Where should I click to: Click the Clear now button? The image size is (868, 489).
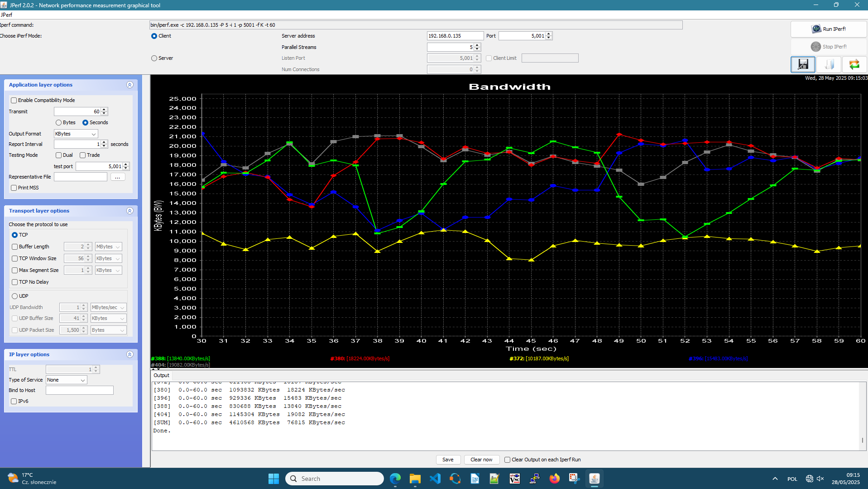481,460
